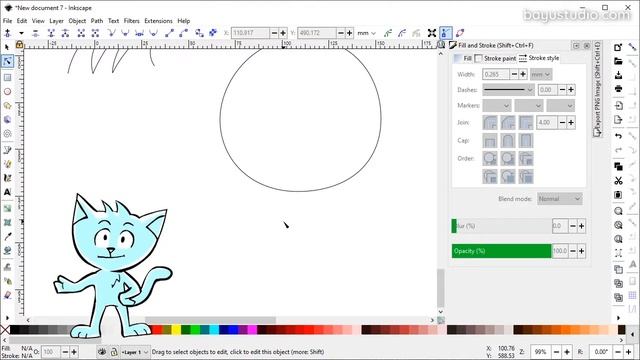Open the File menu
This screenshot has width=640, height=360.
coord(7,21)
